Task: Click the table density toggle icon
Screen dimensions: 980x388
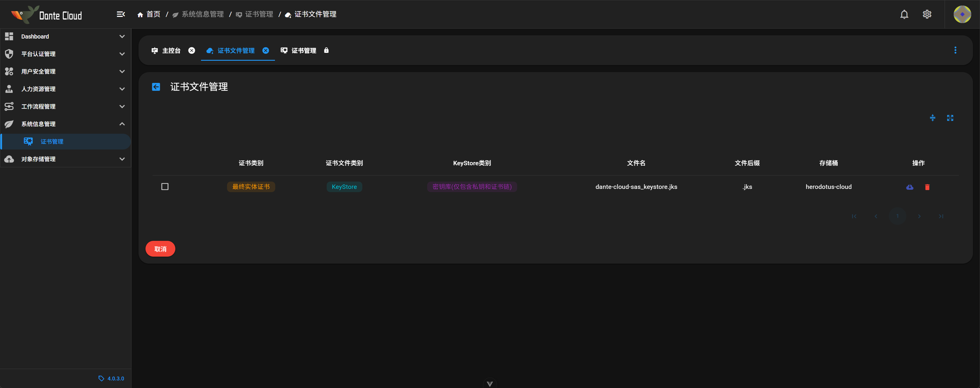Action: [x=932, y=118]
